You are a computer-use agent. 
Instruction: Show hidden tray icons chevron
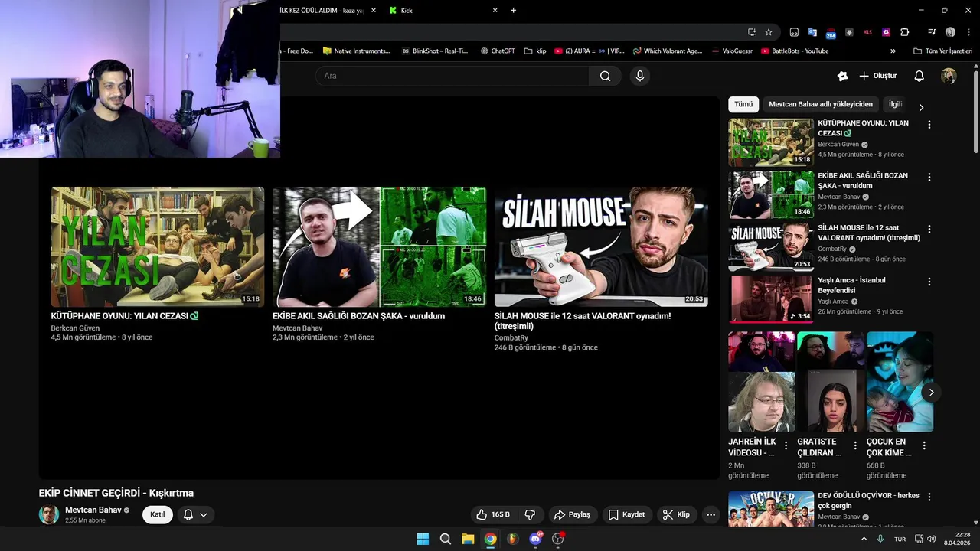pyautogui.click(x=864, y=539)
